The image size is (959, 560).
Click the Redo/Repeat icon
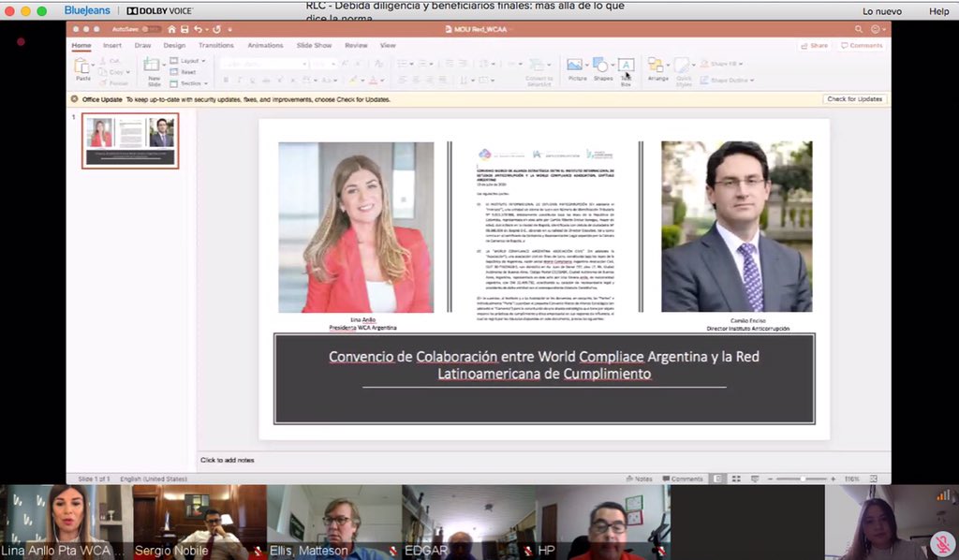tap(216, 29)
